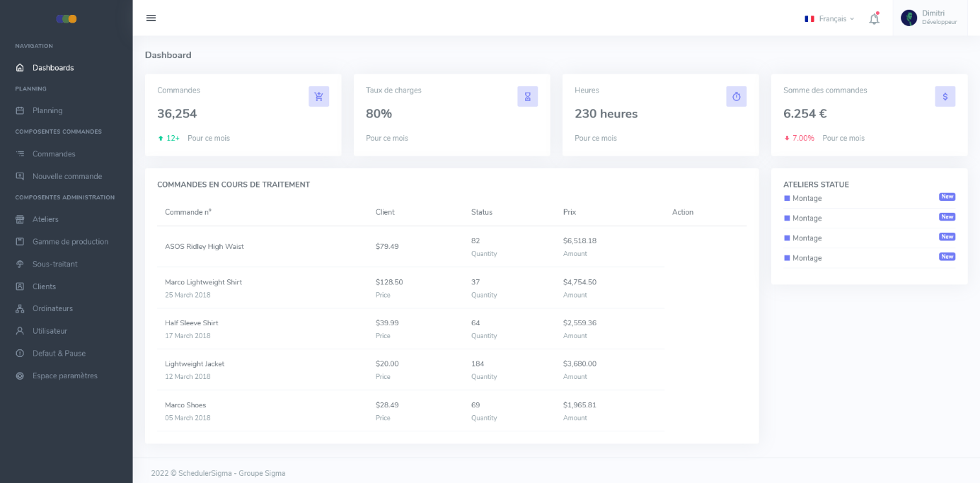Click the home icon beside Dashboards
980x483 pixels.
[x=20, y=68]
